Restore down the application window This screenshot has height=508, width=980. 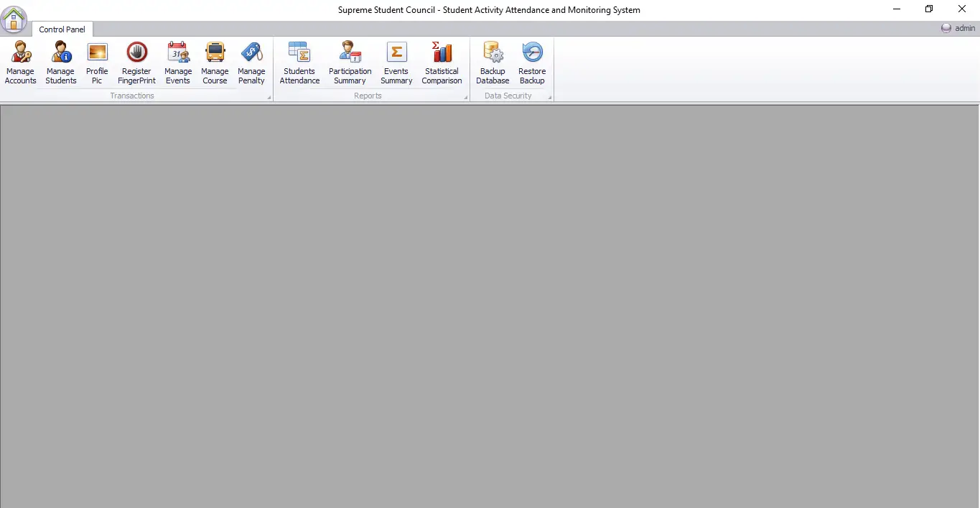(929, 9)
